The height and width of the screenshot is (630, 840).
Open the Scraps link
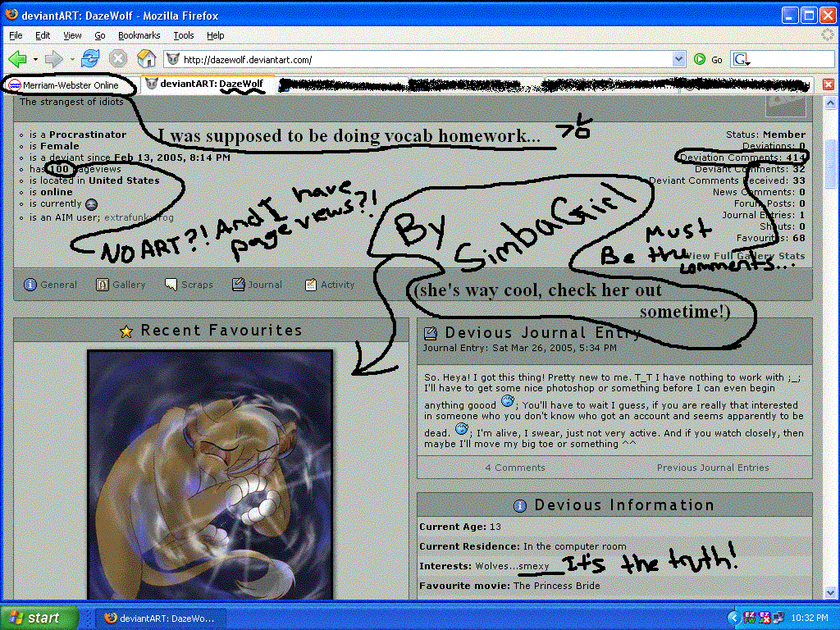[197, 285]
